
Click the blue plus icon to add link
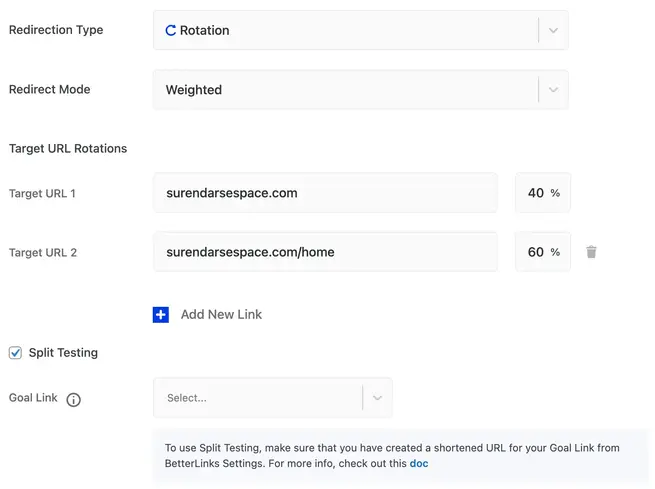tap(161, 314)
